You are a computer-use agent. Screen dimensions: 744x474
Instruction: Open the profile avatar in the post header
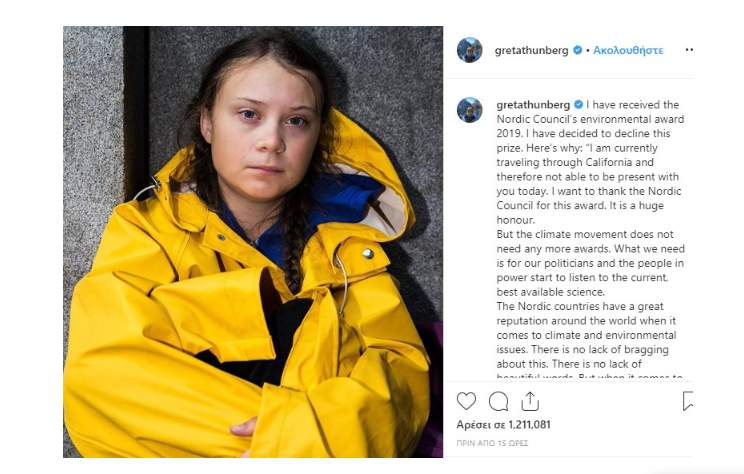tap(469, 50)
